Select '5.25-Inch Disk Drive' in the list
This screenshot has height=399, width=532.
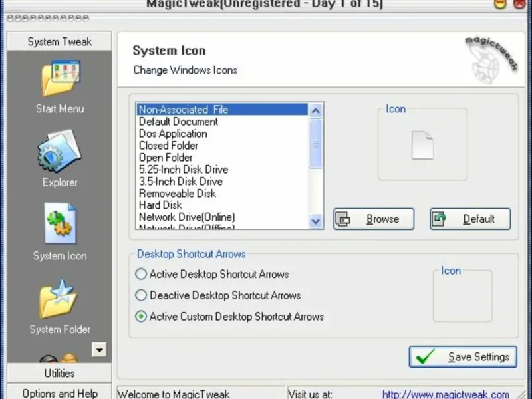pos(222,170)
